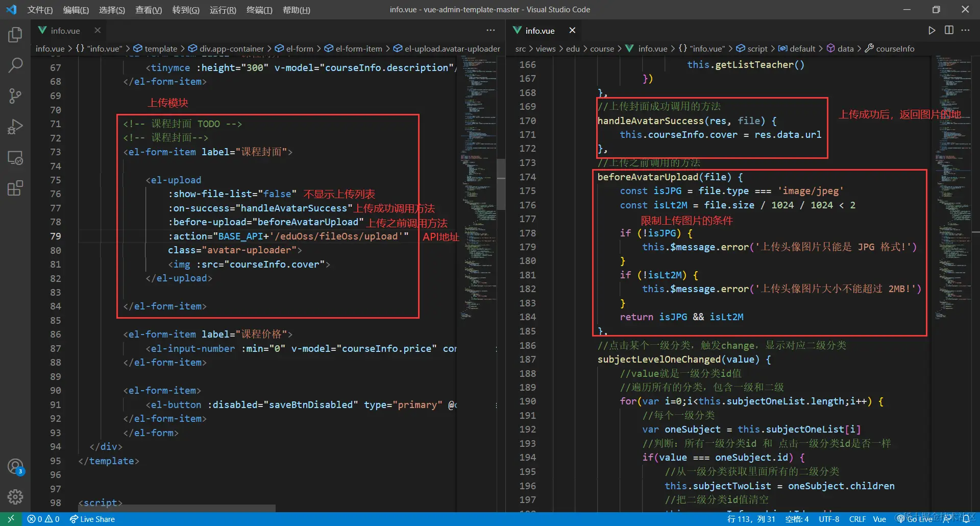Select the right editor info.vue tab
The width and height of the screenshot is (980, 526).
544,31
